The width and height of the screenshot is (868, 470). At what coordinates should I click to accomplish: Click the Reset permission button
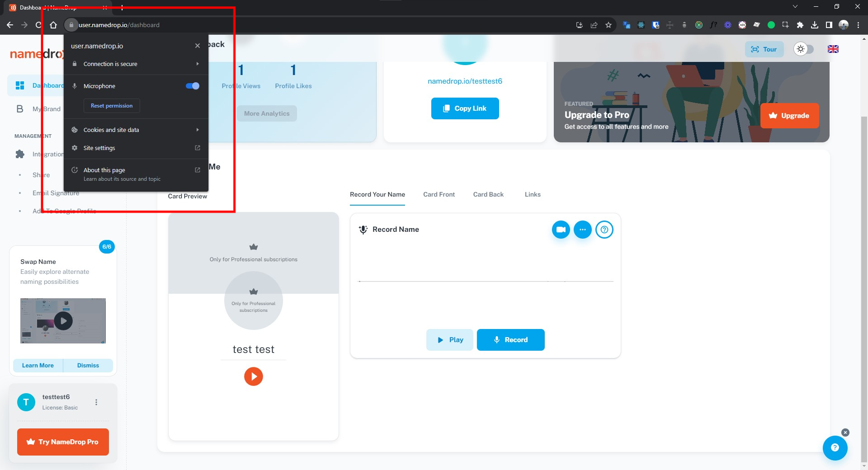112,106
